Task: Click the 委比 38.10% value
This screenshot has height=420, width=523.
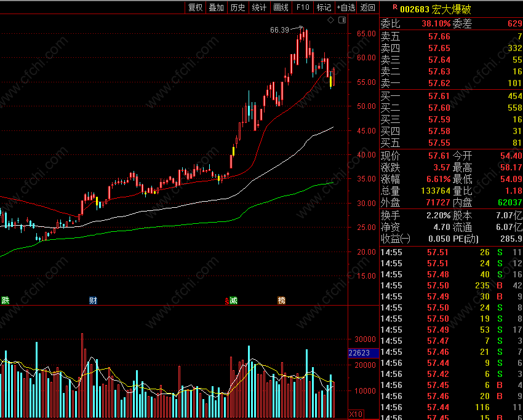Action: pyautogui.click(x=436, y=23)
